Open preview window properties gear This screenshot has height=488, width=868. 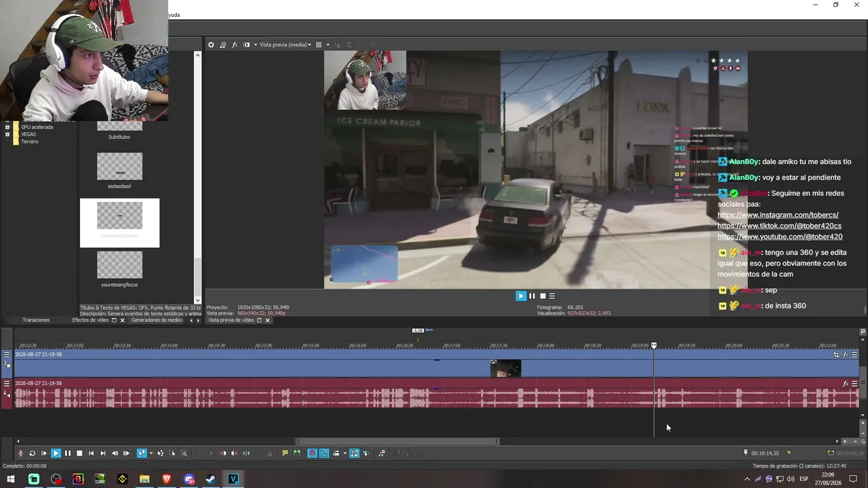(x=211, y=45)
